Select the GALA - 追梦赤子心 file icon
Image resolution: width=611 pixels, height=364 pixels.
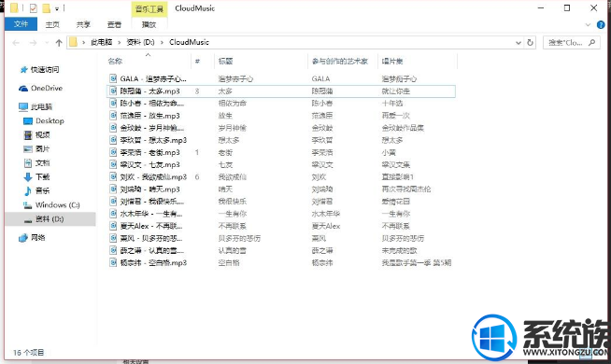(x=113, y=78)
